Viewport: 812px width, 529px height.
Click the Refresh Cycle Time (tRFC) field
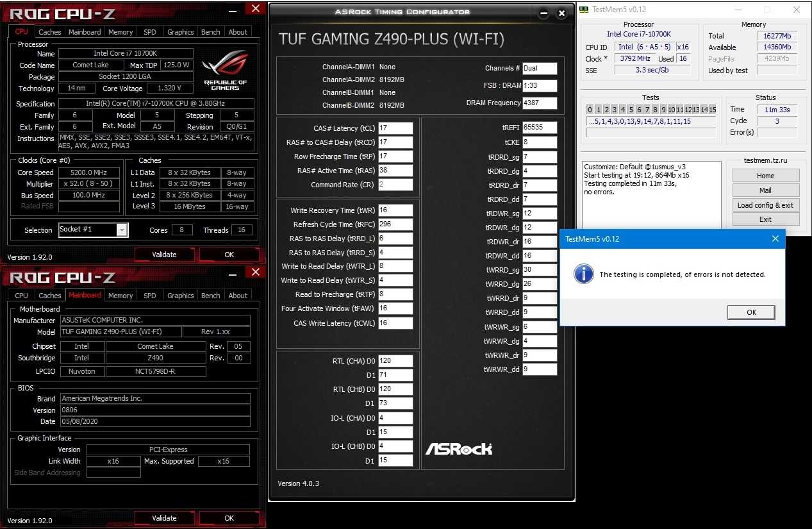[x=395, y=224]
